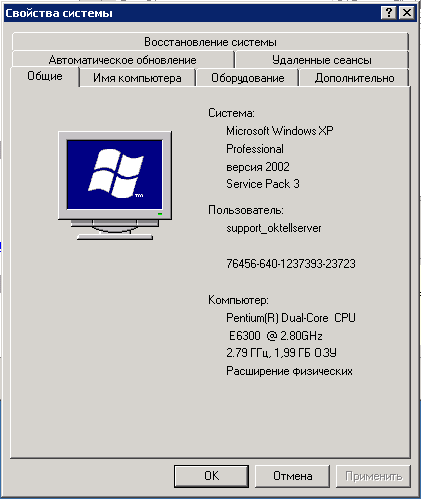The width and height of the screenshot is (421, 499).
Task: Go to the Дополнительно tab
Action: [354, 78]
